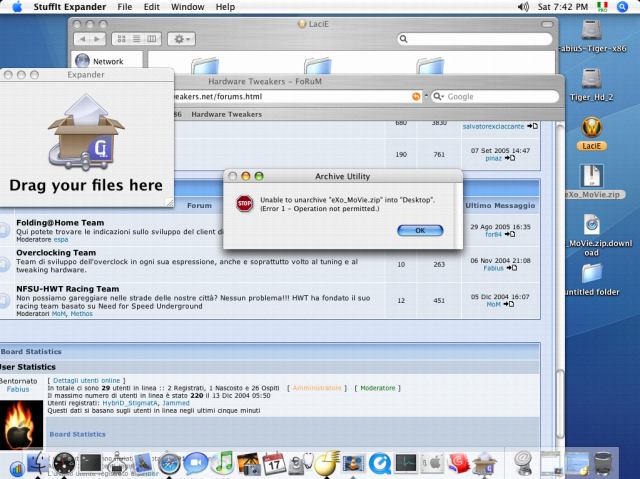Click the Hardware Tweakers bookmark in Safari
Screen dimensions: 640x479
227,115
